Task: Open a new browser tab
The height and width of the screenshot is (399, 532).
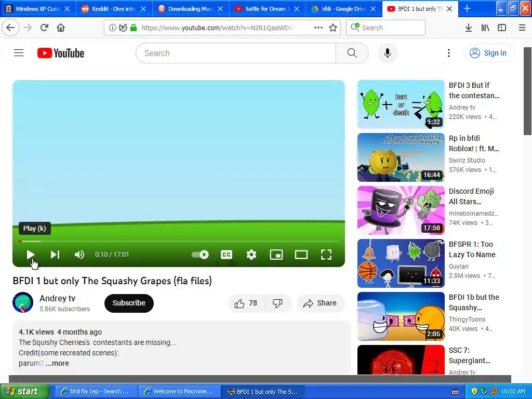Action: (467, 9)
